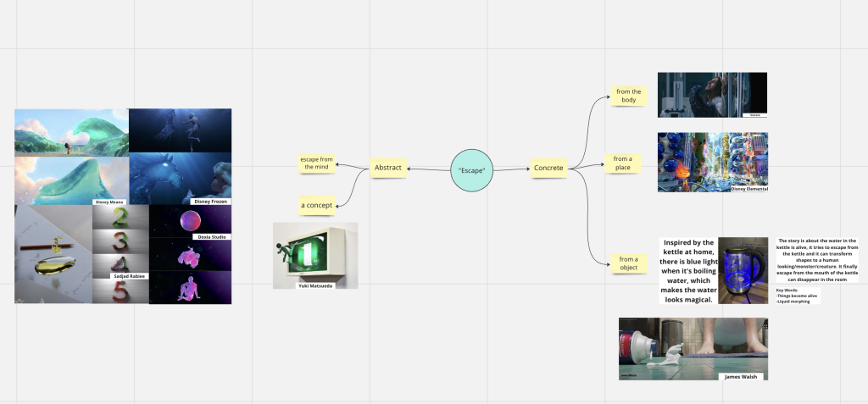868x404 pixels.
Task: Click the "Key Words" text block
Action: coord(797,296)
